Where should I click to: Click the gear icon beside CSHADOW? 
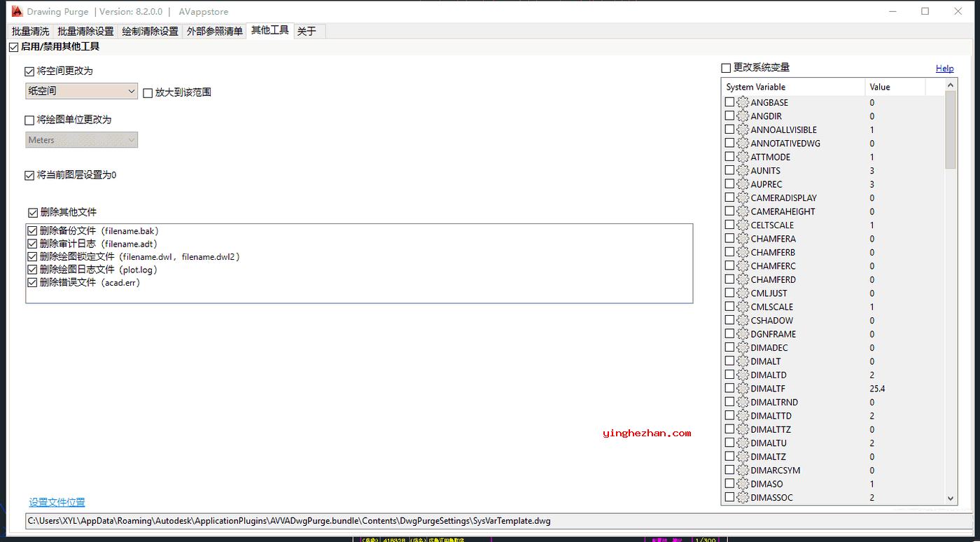[x=743, y=321]
